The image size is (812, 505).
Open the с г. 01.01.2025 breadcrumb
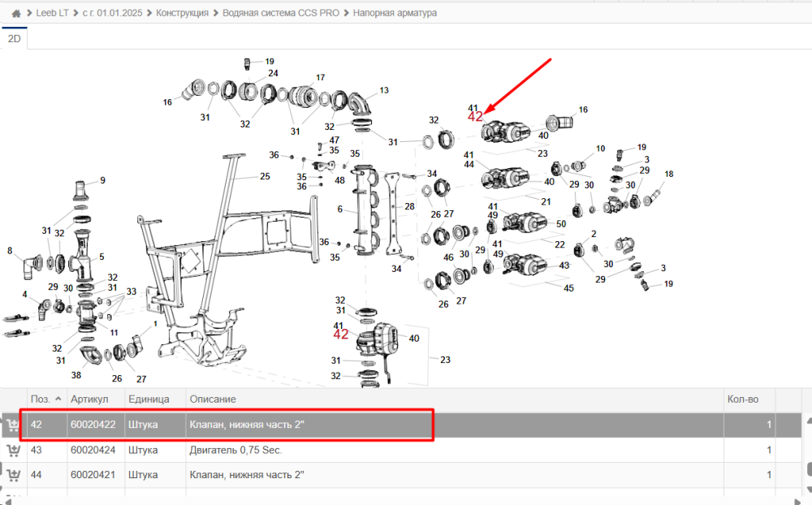click(112, 13)
